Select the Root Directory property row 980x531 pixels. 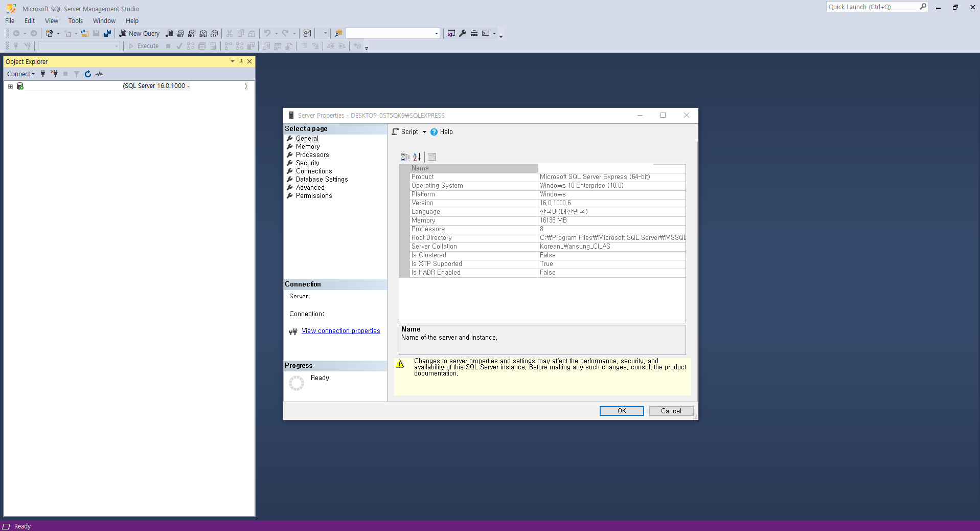coord(542,238)
